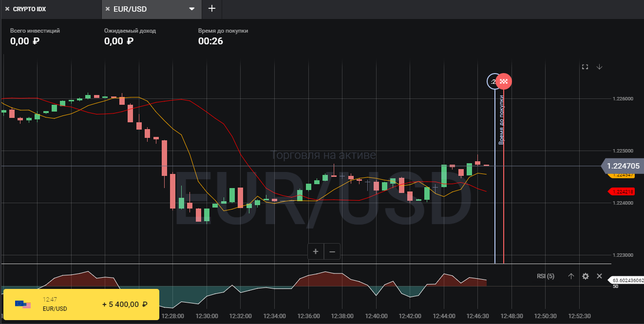
Task: Zoom in the chart with plus button
Action: coord(316,251)
